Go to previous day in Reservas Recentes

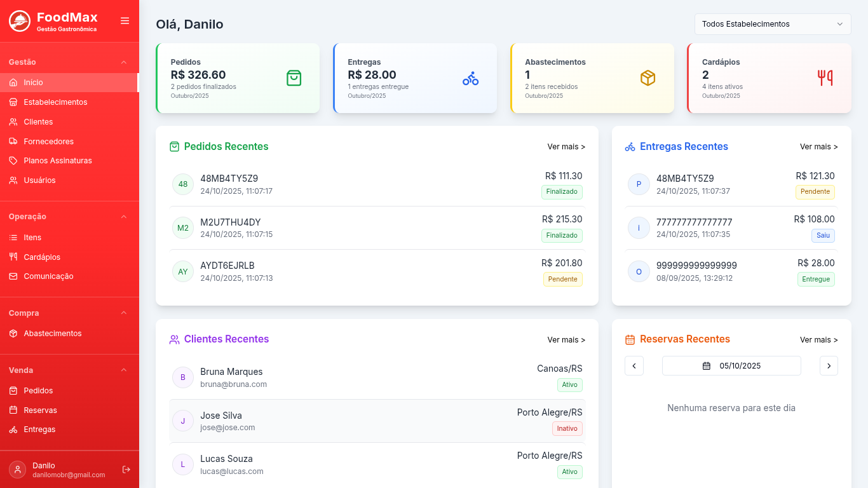634,366
